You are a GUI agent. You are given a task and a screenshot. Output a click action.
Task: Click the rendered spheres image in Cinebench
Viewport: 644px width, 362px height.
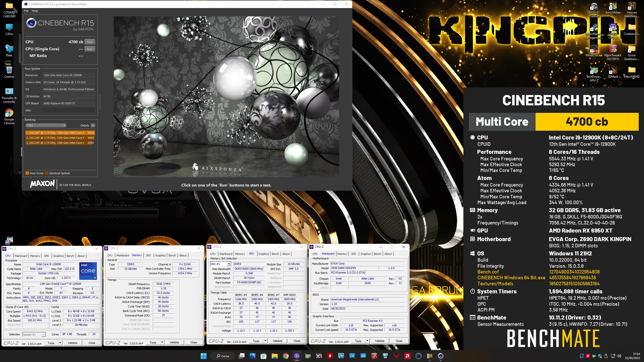pos(226,97)
